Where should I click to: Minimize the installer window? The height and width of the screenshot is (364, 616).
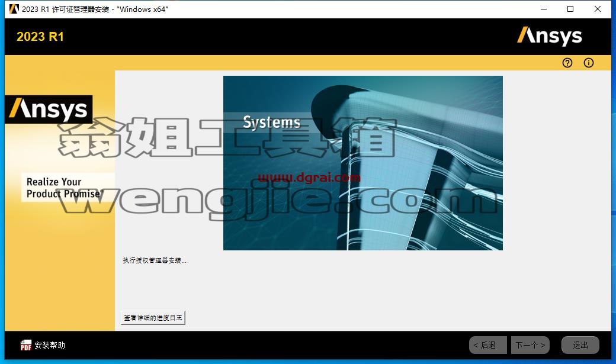pyautogui.click(x=544, y=9)
